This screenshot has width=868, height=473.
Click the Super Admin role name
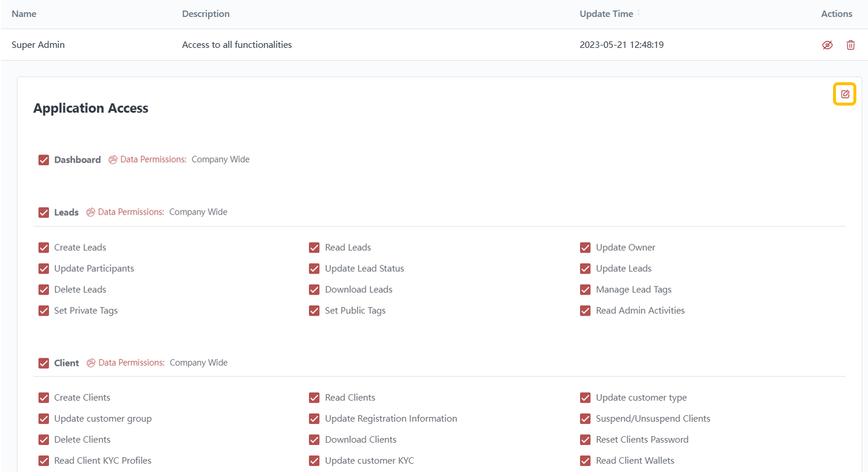[x=38, y=45]
